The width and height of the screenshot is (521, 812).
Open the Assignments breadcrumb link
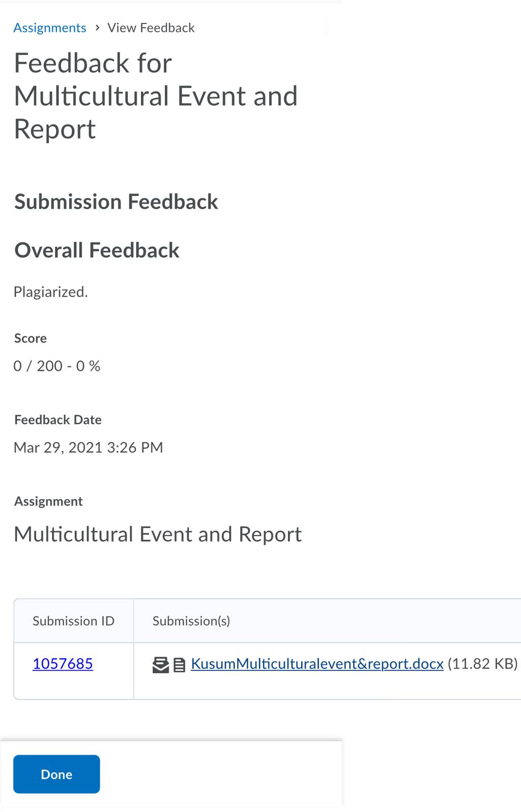click(x=49, y=27)
